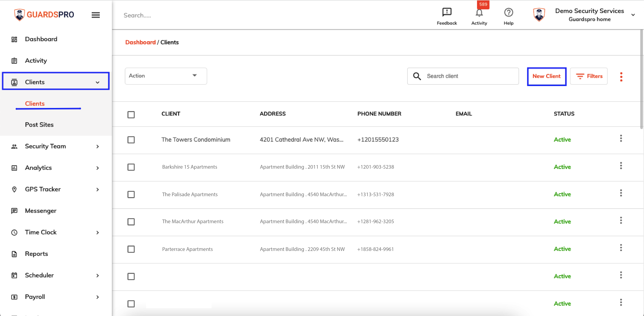Click the New Client button
644x316 pixels.
[546, 76]
